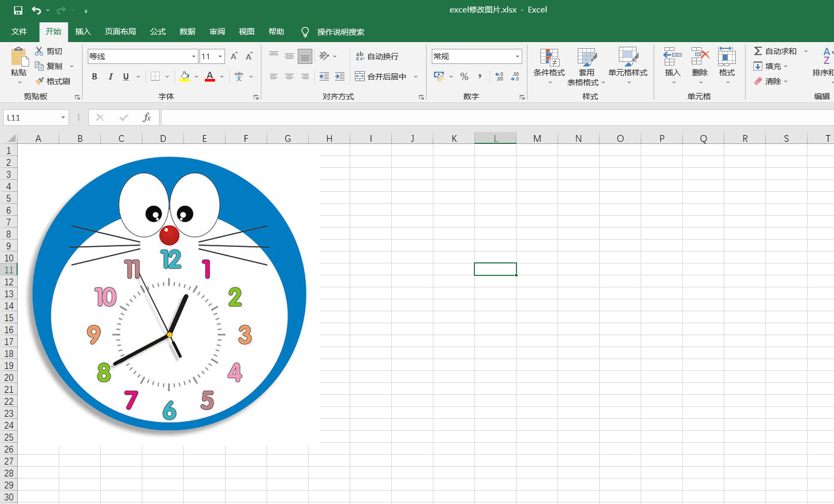Toggle align text left
Image resolution: width=834 pixels, height=504 pixels.
pos(274,76)
